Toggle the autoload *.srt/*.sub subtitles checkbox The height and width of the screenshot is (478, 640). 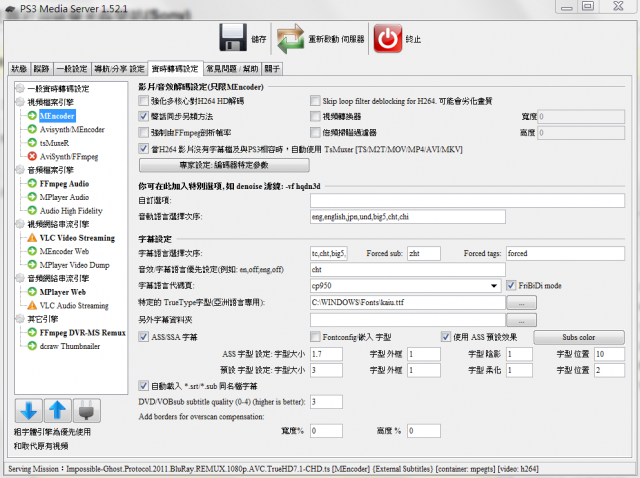click(143, 386)
